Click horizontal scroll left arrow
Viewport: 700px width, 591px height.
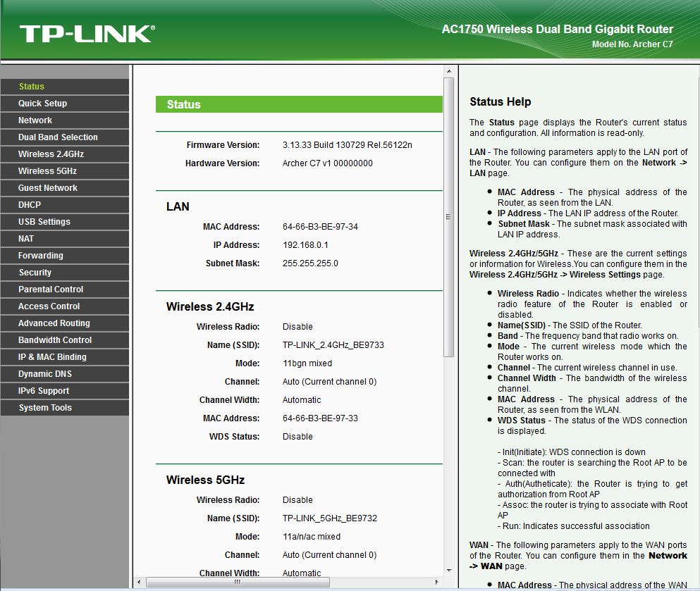point(140,582)
